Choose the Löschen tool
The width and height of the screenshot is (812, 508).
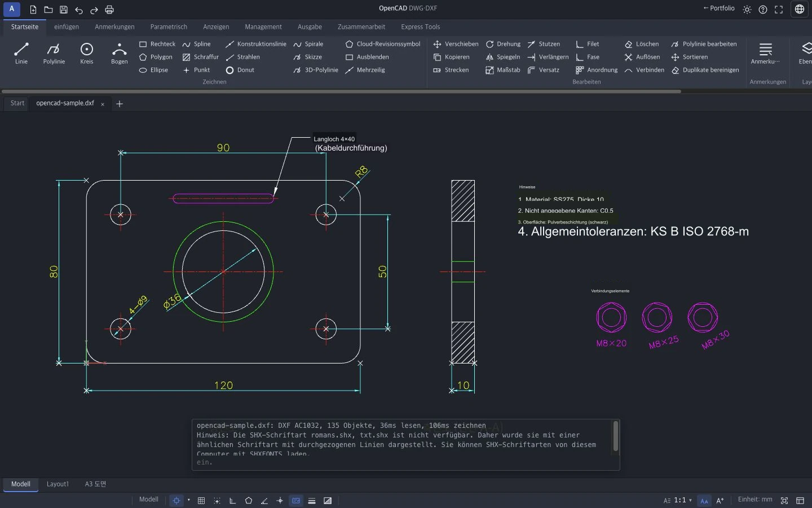tap(642, 44)
